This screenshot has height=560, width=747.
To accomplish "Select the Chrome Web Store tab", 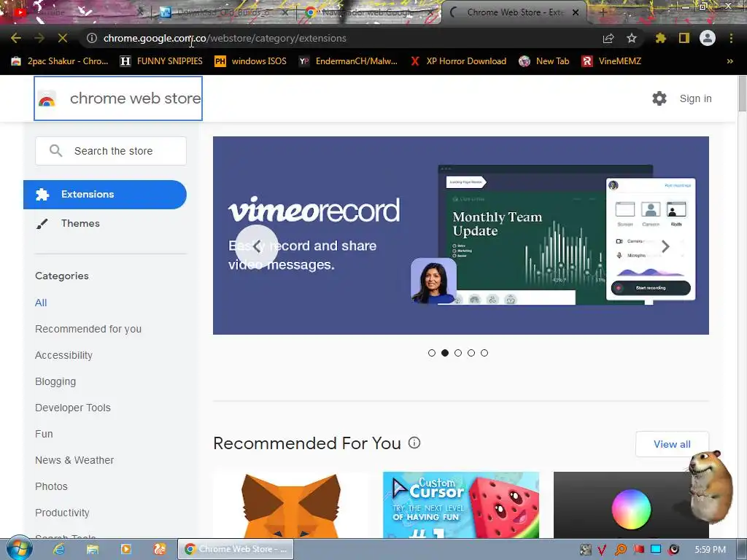I will coord(514,12).
